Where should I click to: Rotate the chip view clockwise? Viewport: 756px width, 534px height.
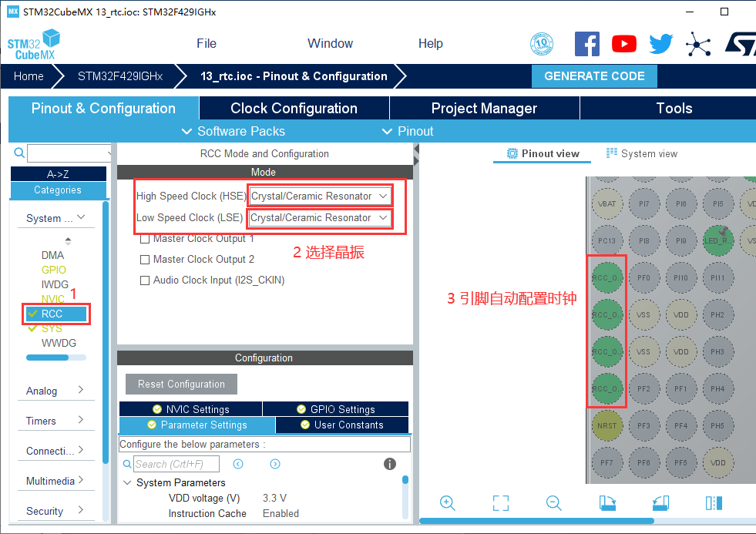point(607,503)
